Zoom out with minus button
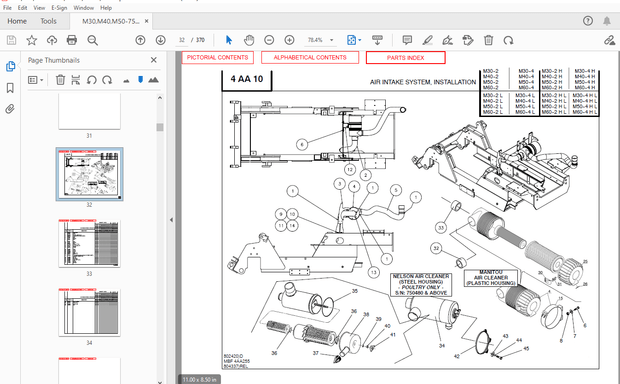The width and height of the screenshot is (620, 384). tap(269, 40)
